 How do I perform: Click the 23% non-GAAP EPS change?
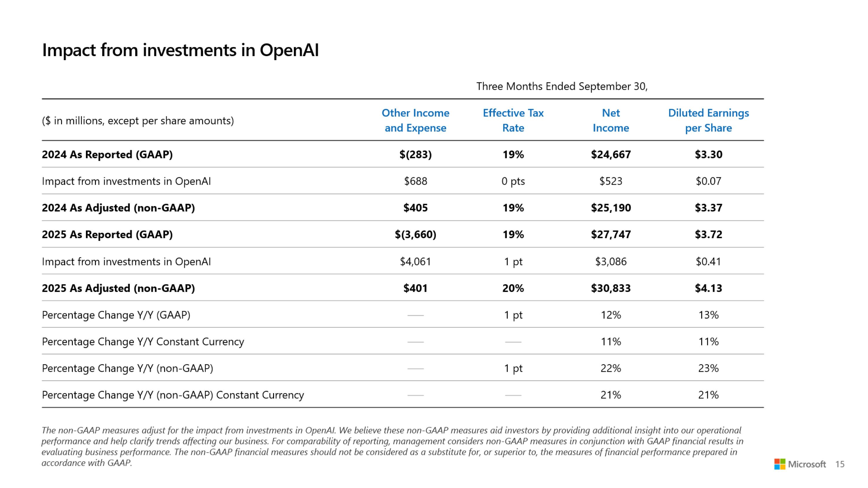(x=708, y=368)
